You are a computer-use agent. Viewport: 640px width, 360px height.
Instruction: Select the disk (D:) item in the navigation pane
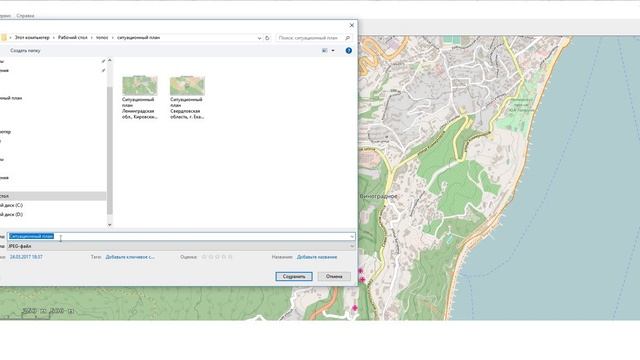[x=11, y=214]
